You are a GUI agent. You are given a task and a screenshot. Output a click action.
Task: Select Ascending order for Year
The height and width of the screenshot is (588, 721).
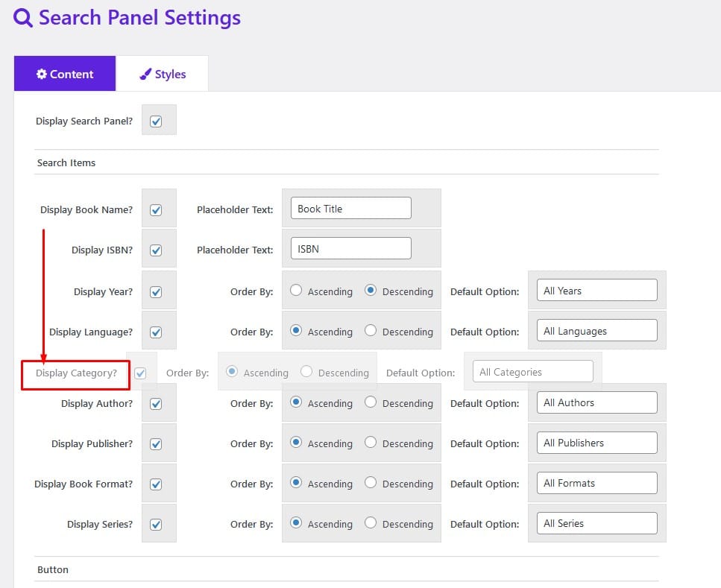(296, 290)
